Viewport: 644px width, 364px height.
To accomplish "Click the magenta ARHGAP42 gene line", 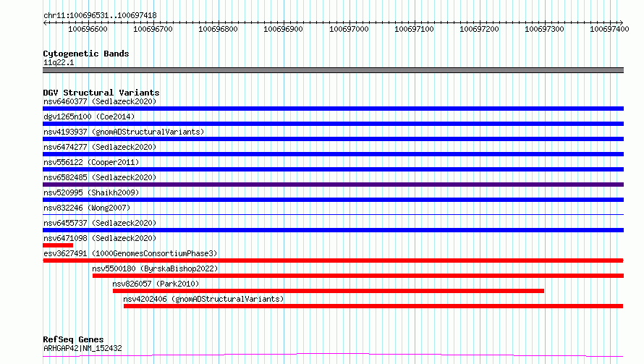I will [333, 355].
